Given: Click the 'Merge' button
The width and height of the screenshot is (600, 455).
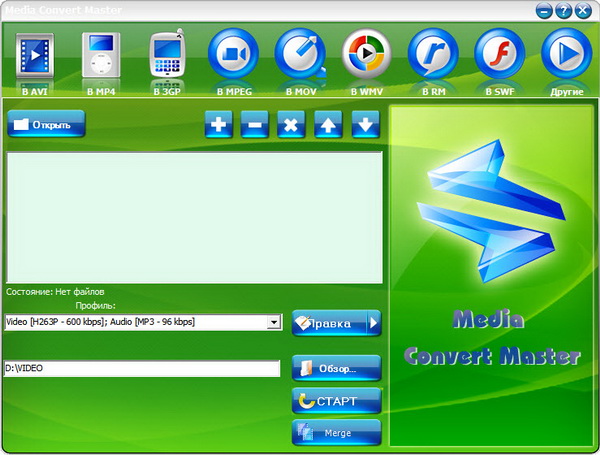Looking at the screenshot, I should (336, 433).
